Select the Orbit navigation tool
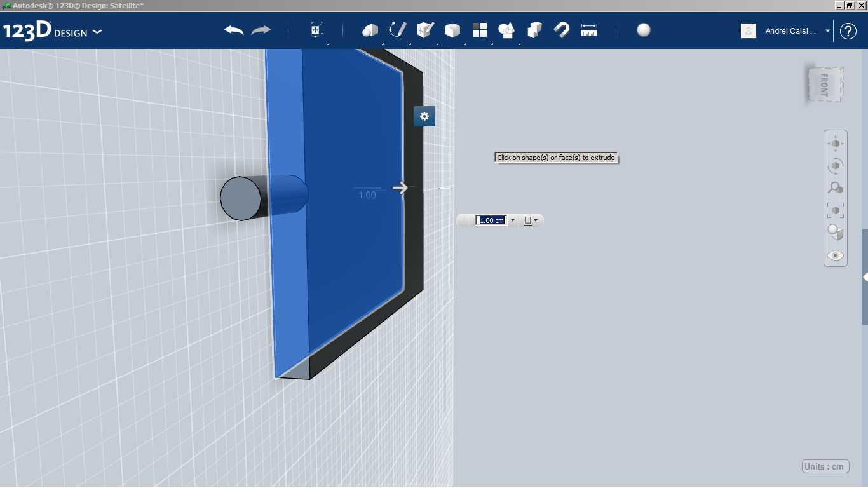The width and height of the screenshot is (868, 488). click(836, 166)
